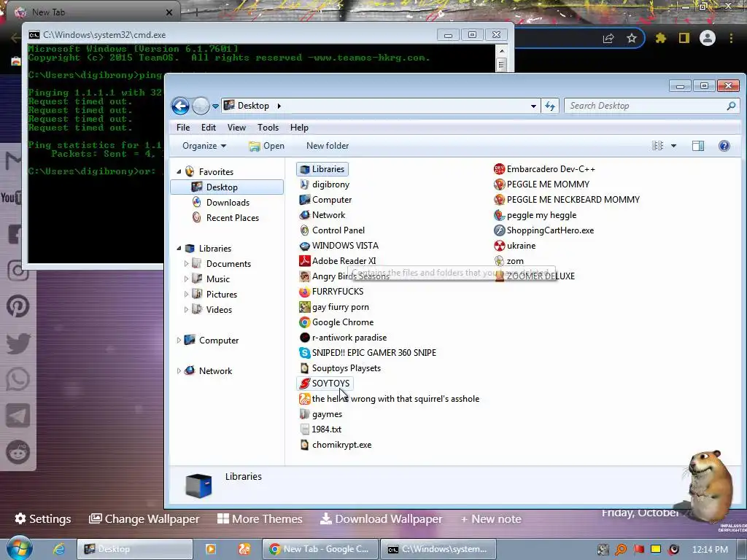This screenshot has width=747, height=560.
Task: Click the Search Desktop field
Action: pos(651,106)
